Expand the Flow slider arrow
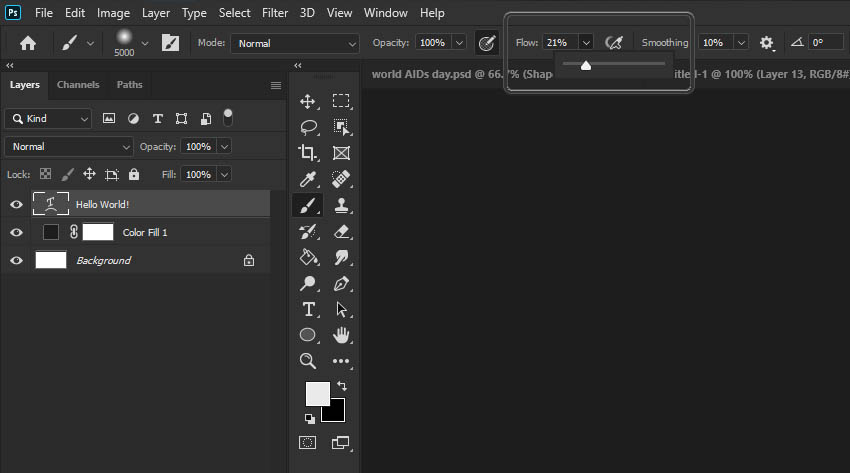Viewport: 850px width, 473px height. (586, 43)
